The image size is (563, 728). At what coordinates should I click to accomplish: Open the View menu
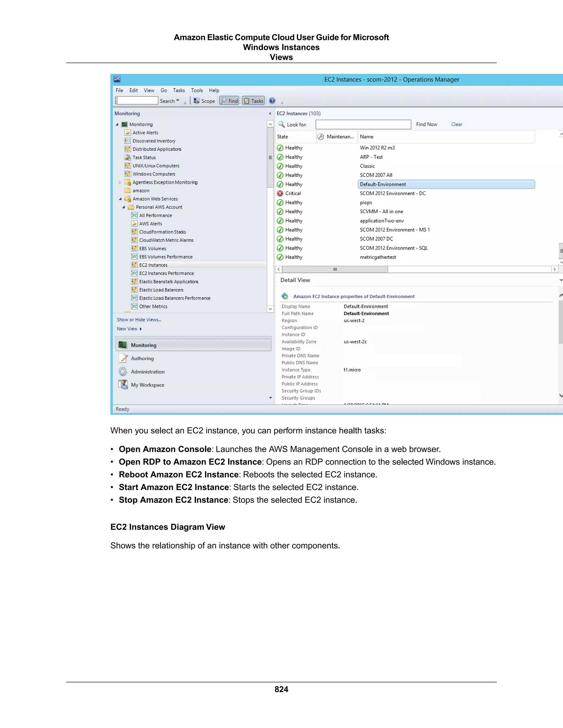click(149, 90)
